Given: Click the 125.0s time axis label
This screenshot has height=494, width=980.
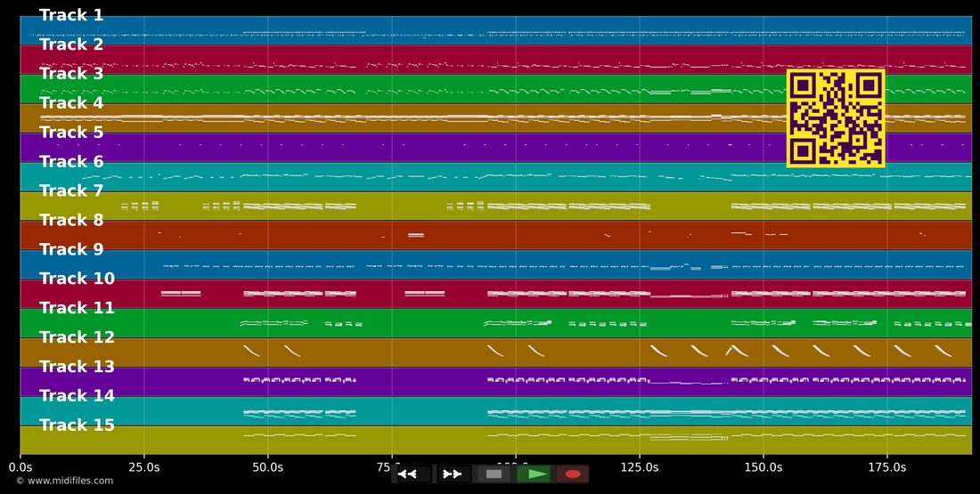Looking at the screenshot, I should click(640, 467).
